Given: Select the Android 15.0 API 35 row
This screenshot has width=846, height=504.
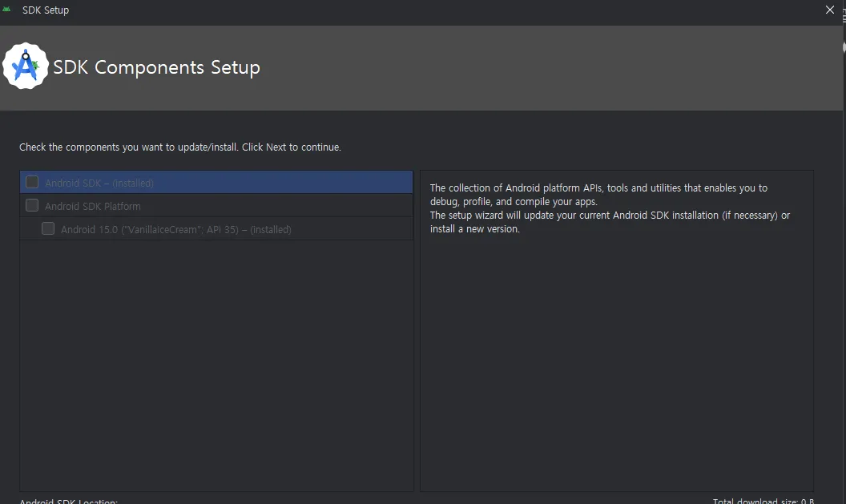Looking at the screenshot, I should tap(216, 229).
